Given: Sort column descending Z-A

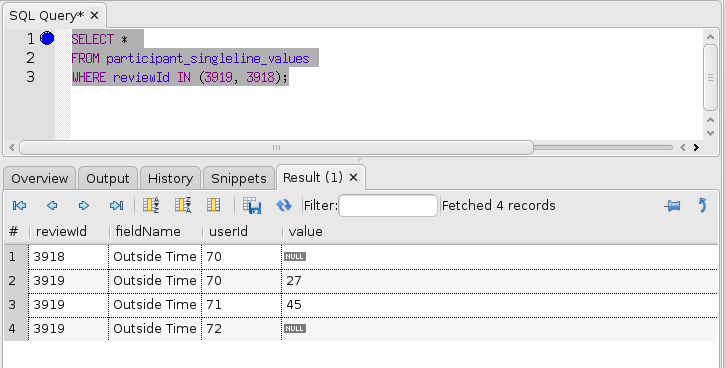Looking at the screenshot, I should [183, 205].
